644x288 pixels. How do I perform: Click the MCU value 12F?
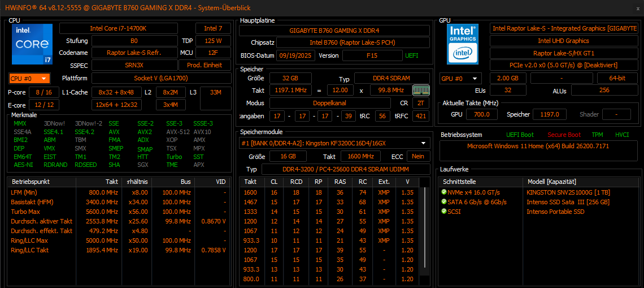[213, 53]
